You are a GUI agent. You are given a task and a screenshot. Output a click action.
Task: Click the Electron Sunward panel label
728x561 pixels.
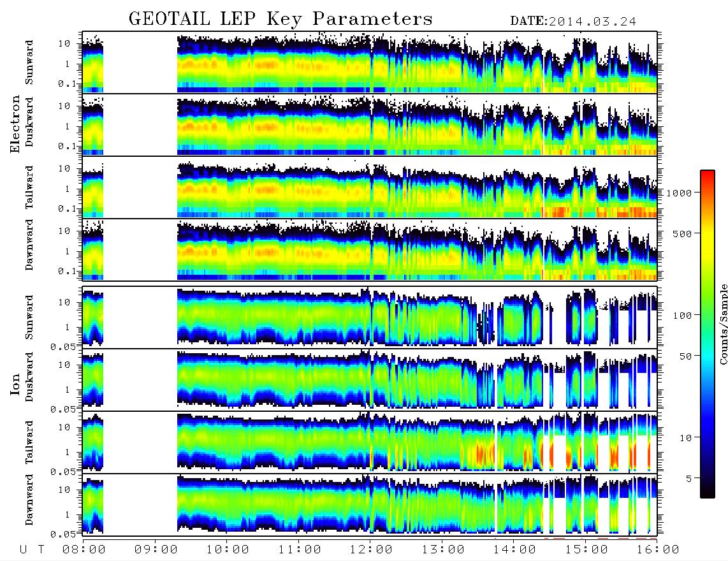coord(29,62)
